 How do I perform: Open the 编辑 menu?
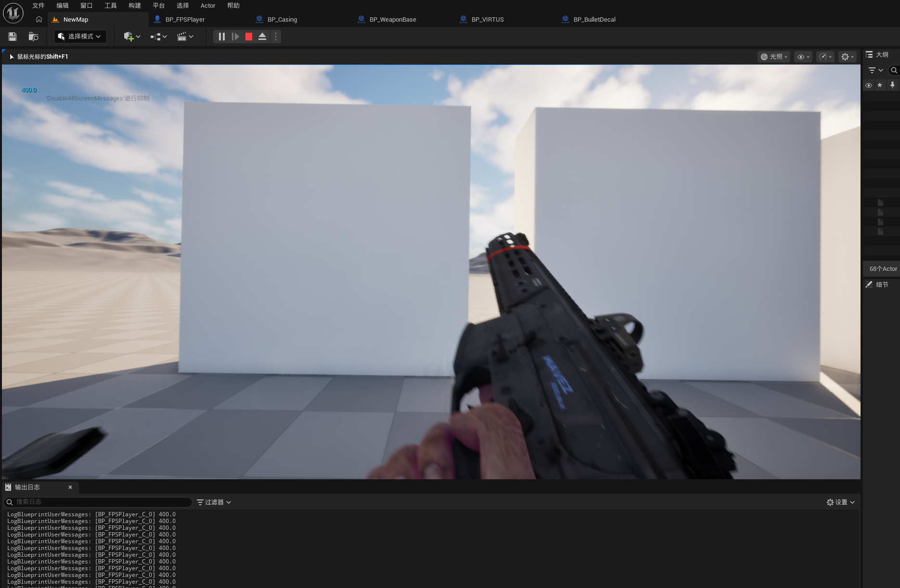(63, 6)
